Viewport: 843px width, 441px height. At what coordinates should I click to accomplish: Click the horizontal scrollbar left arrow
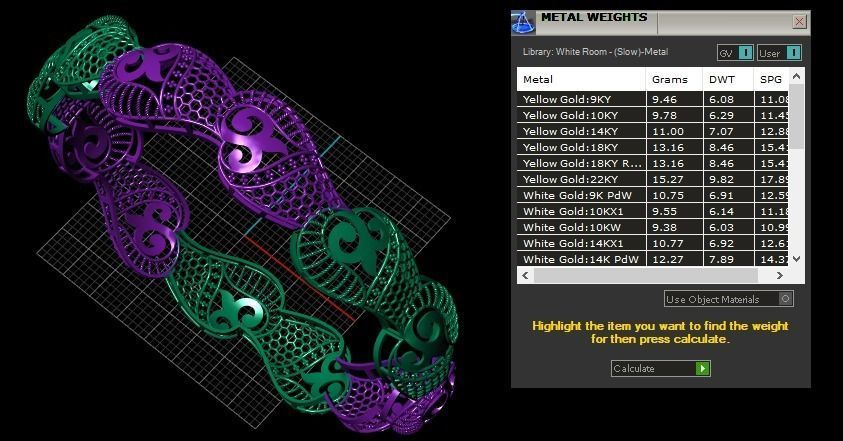(x=525, y=275)
